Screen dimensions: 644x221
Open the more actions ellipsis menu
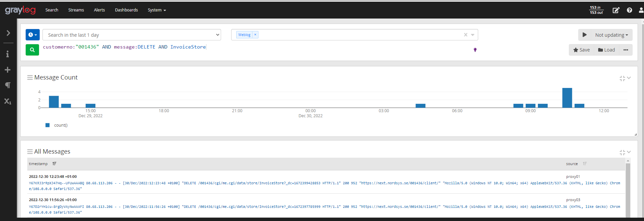[626, 50]
